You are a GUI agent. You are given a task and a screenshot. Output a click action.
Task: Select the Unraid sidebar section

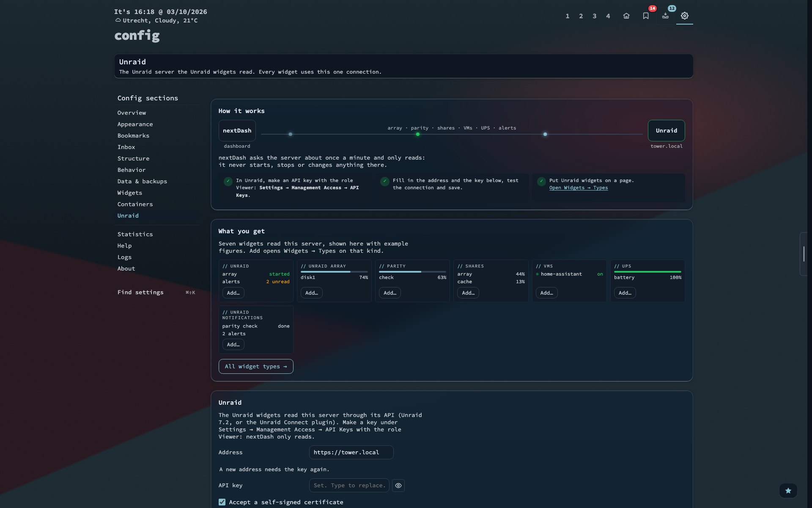point(128,215)
